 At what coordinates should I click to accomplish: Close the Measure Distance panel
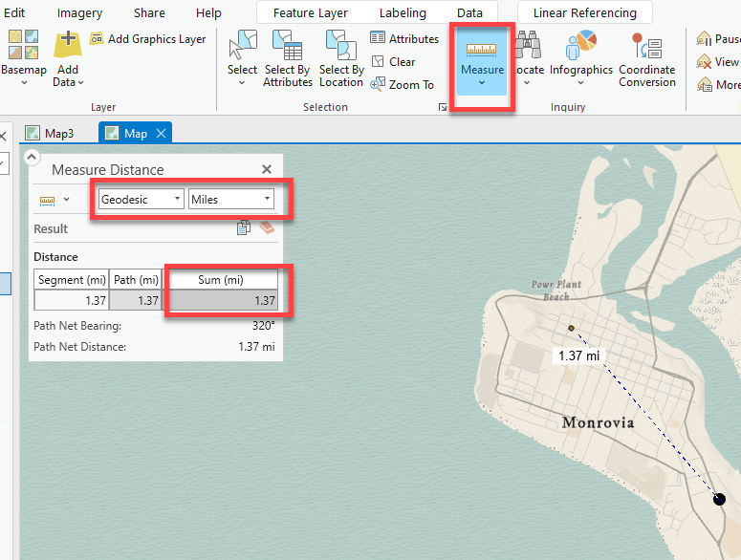pyautogui.click(x=267, y=169)
